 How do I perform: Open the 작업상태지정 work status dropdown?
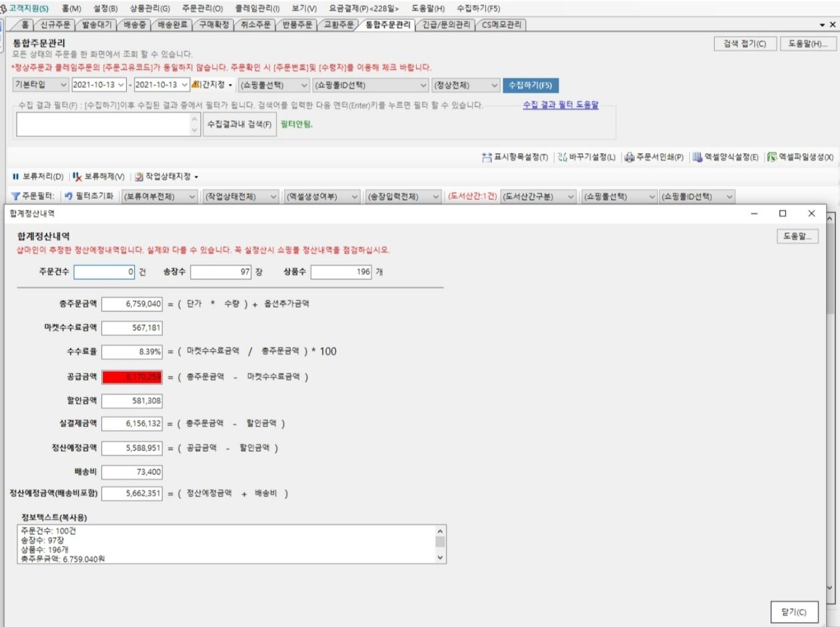[167, 177]
